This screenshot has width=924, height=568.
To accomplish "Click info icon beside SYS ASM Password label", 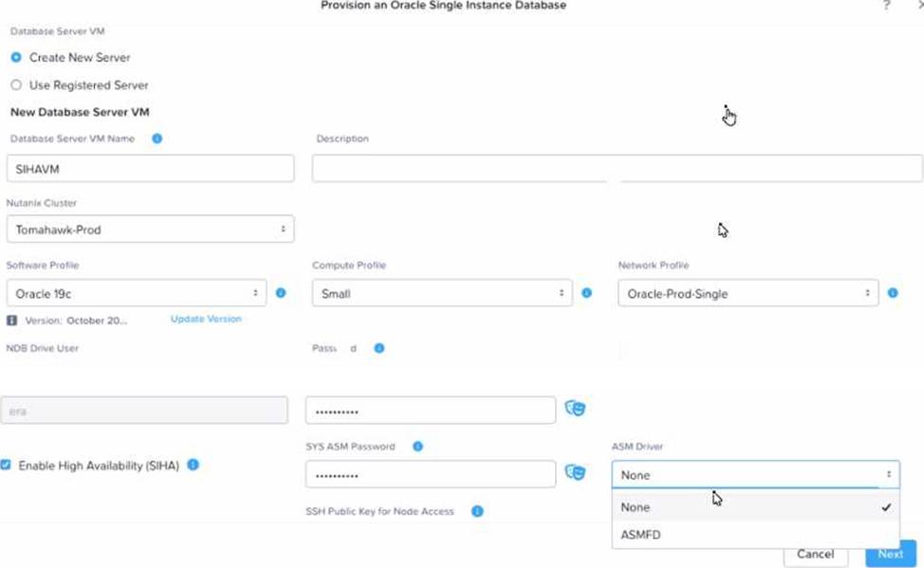I will coord(417,447).
